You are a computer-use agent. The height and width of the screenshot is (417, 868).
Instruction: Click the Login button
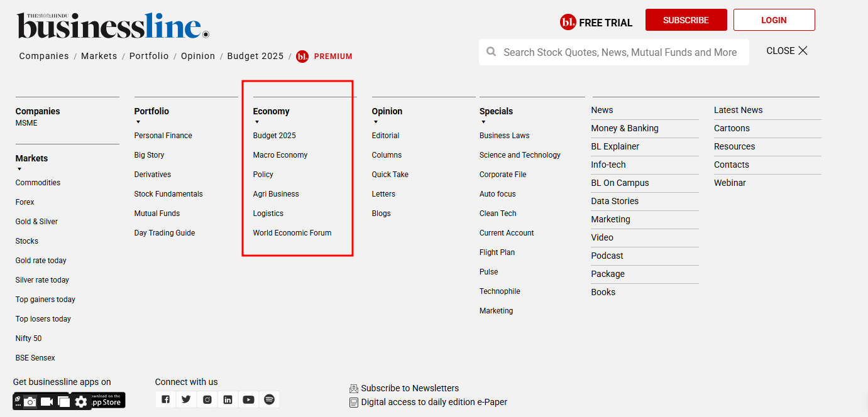[x=774, y=20]
